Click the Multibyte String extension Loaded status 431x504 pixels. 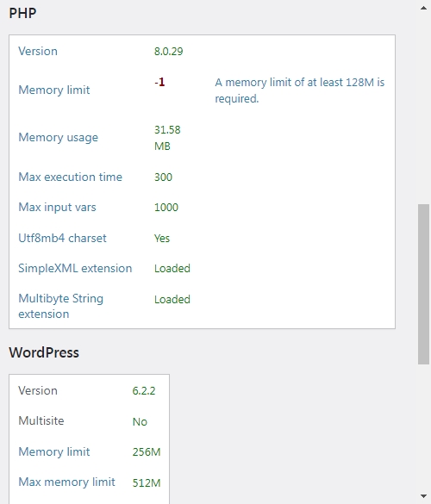coord(172,300)
